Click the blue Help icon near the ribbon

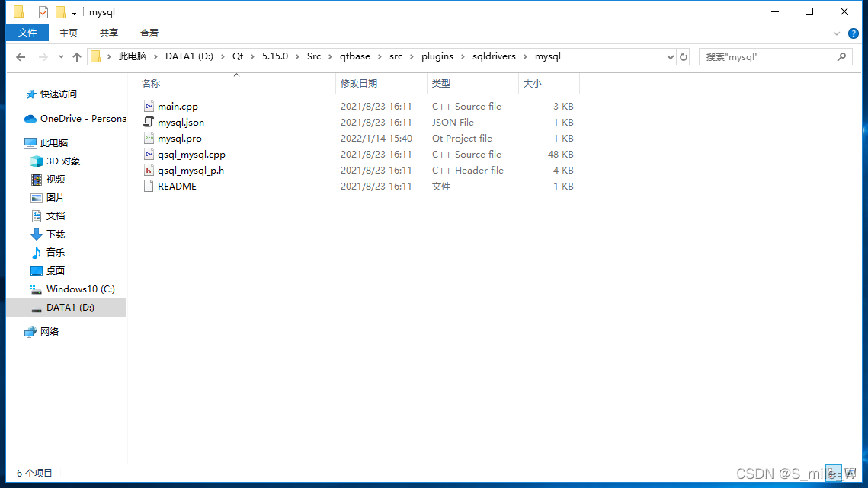tap(852, 33)
